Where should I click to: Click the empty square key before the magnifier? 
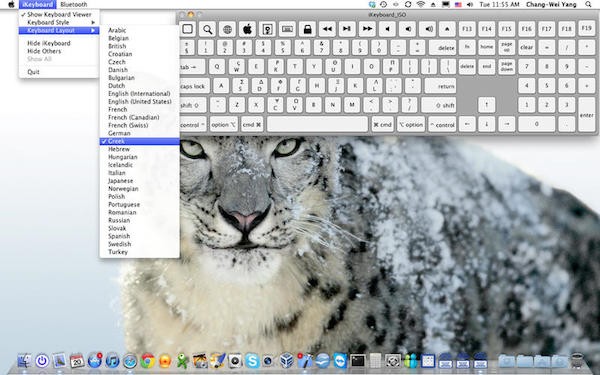[x=188, y=29]
